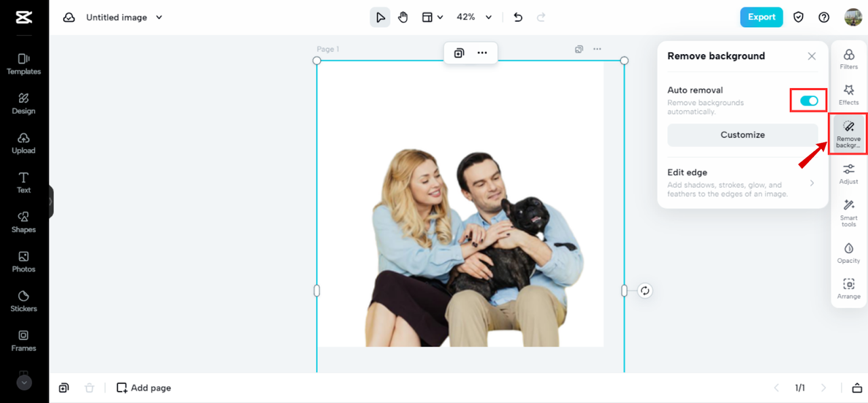The image size is (868, 403).
Task: Open the 42% zoom level dropdown
Action: pyautogui.click(x=474, y=18)
